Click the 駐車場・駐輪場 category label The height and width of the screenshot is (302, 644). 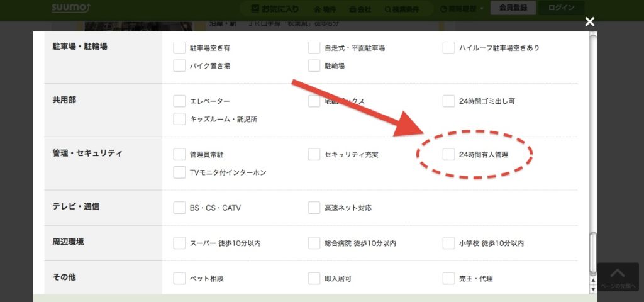point(80,47)
